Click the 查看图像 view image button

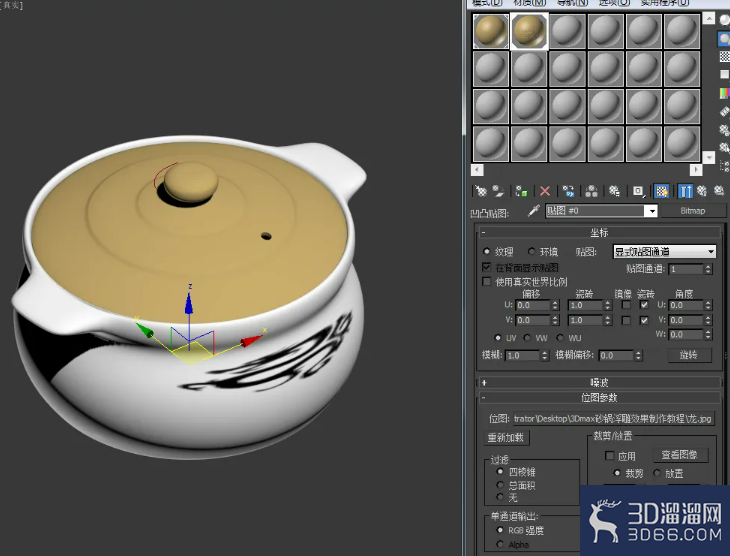pyautogui.click(x=679, y=454)
